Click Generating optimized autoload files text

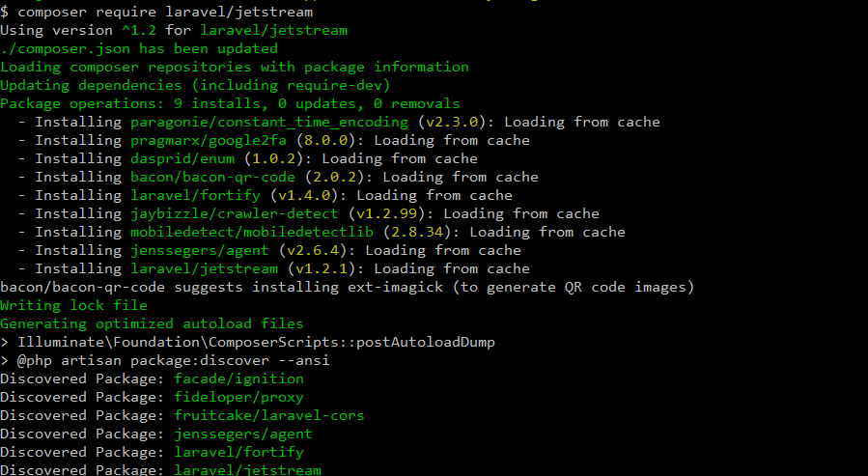pos(152,323)
